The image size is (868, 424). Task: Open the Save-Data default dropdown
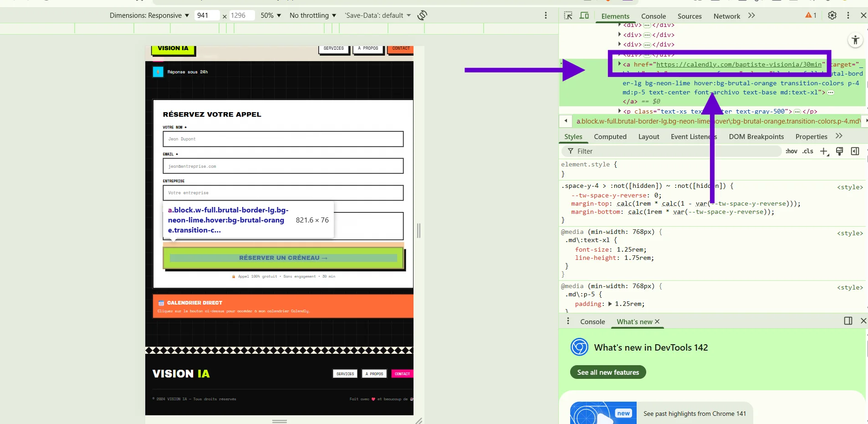point(378,16)
